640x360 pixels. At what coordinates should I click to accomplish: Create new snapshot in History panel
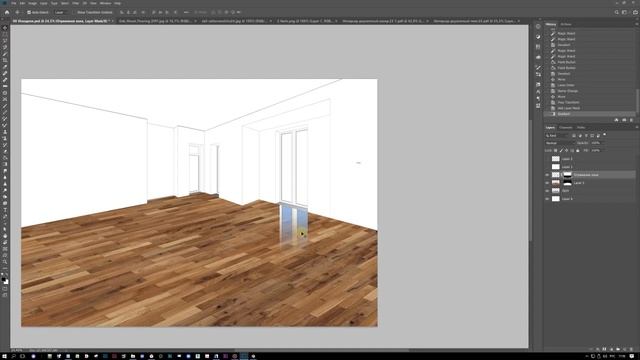[624, 120]
